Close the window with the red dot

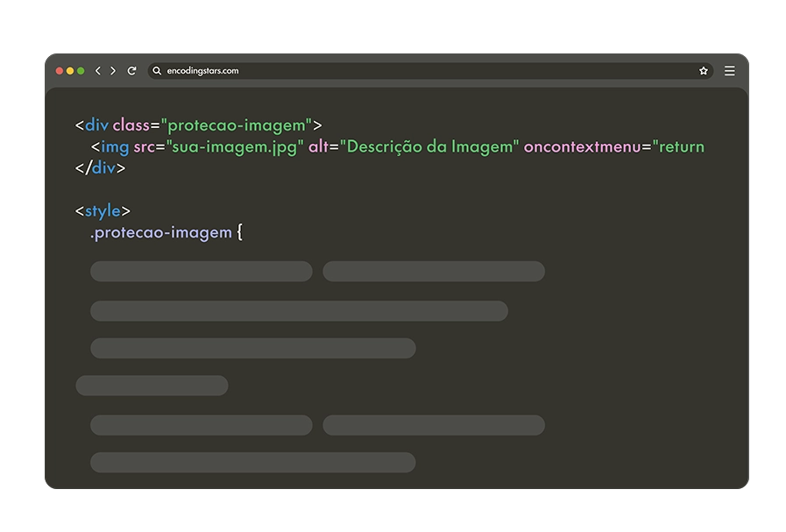coord(60,71)
